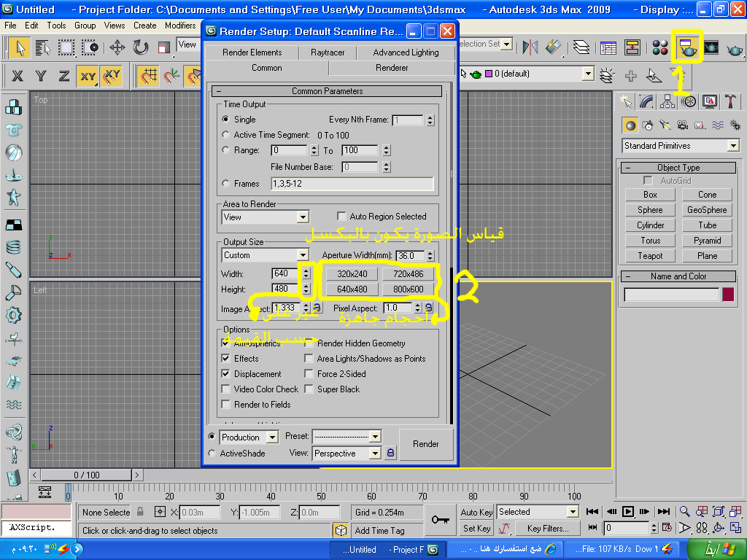Image resolution: width=747 pixels, height=560 pixels.
Task: Toggle the Displacement checkbox
Action: pos(226,374)
